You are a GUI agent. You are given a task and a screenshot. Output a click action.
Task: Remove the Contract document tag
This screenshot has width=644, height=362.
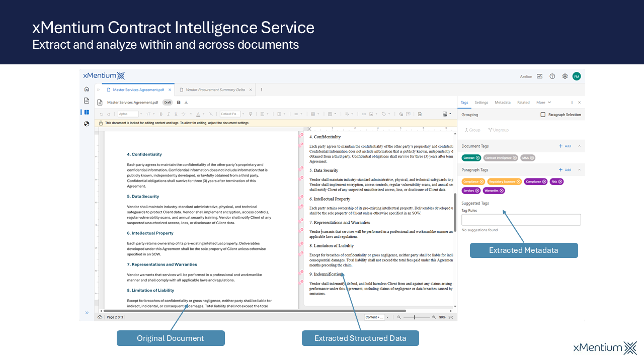click(x=477, y=158)
